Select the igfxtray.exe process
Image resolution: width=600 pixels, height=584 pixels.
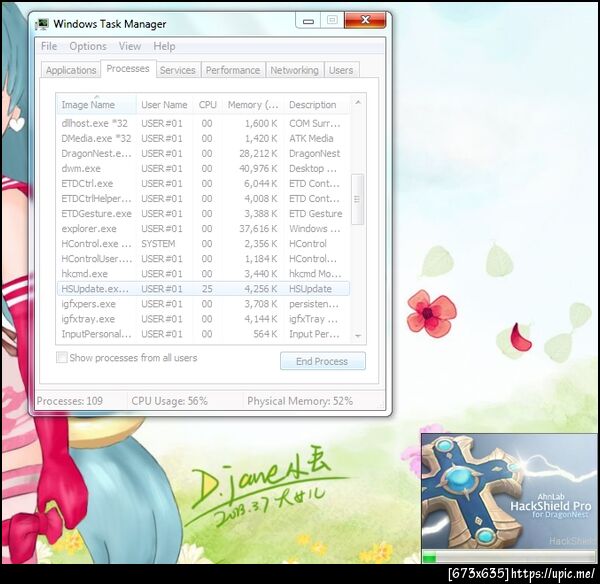pos(203,319)
